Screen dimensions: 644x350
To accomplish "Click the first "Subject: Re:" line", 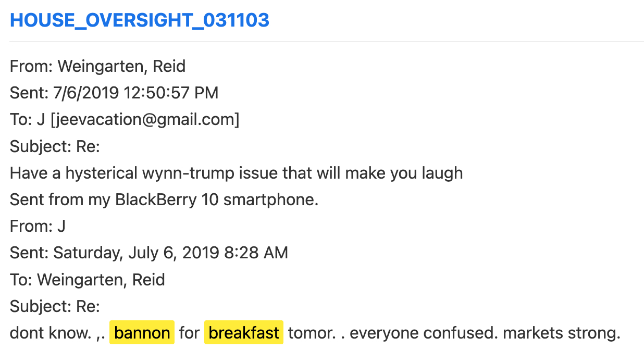I will point(55,147).
